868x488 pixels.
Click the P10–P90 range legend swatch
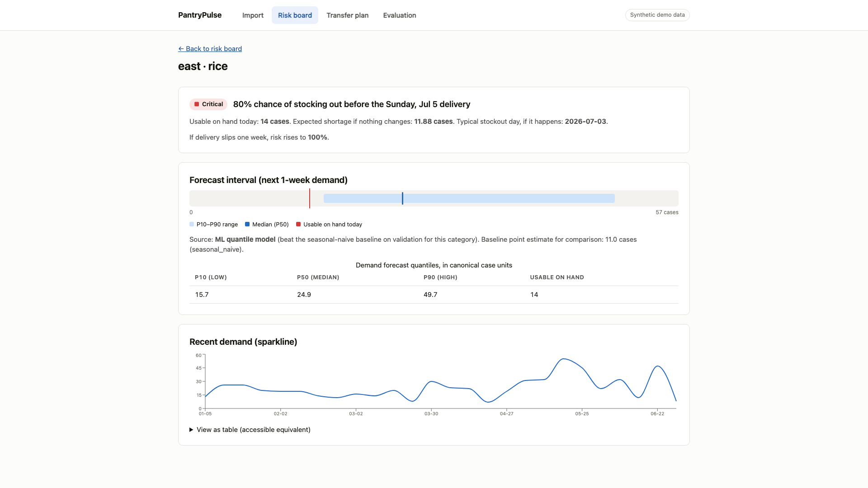[192, 224]
